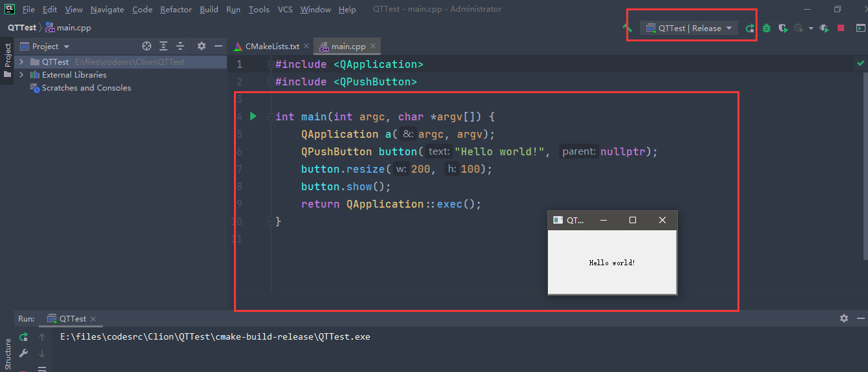Open Run panel gear settings
The width and height of the screenshot is (868, 372).
click(844, 318)
